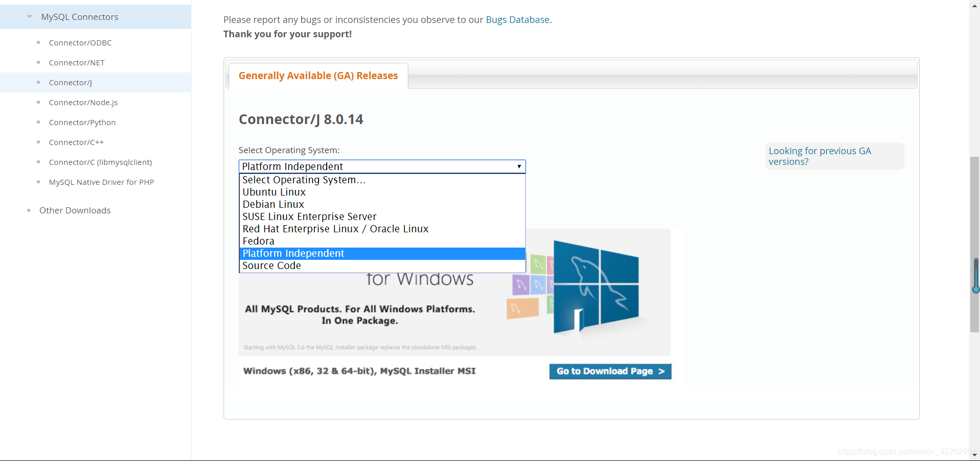
Task: Choose Debian Linux from the list
Action: pyautogui.click(x=382, y=204)
